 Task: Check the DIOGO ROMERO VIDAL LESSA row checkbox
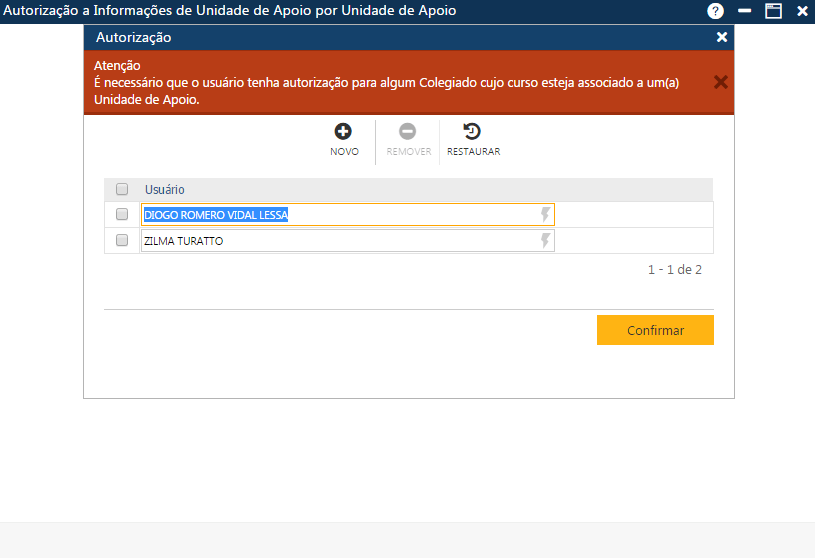click(x=122, y=215)
